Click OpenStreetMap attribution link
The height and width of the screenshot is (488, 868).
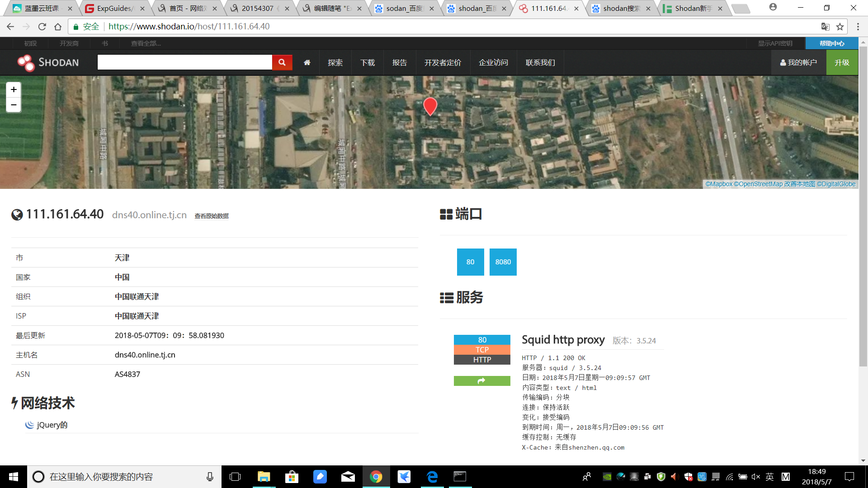(758, 184)
